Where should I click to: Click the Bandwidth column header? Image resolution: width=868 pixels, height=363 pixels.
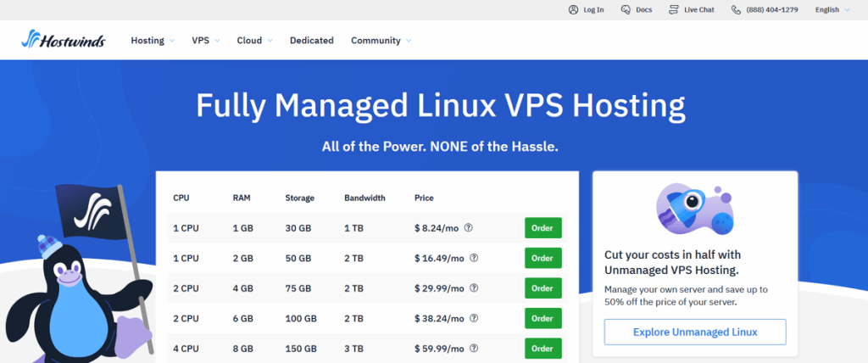(364, 198)
